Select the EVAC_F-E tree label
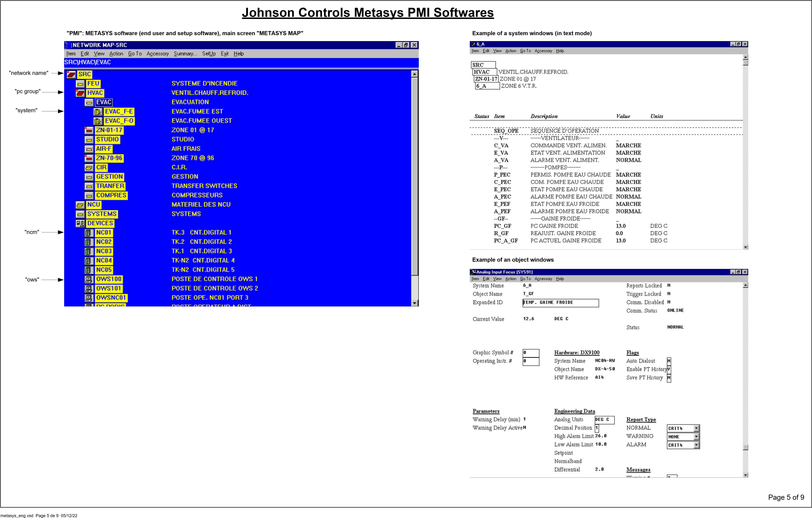This screenshot has height=518, width=812. point(119,112)
